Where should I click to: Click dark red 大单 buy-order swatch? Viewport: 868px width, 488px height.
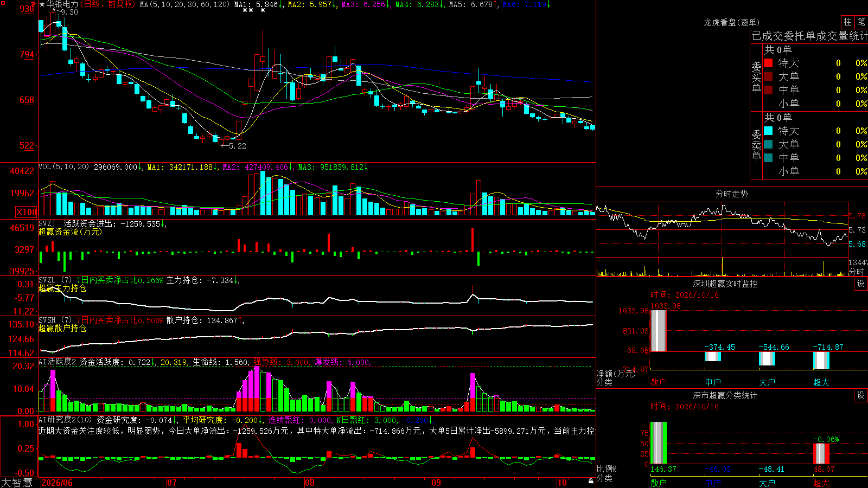click(x=768, y=76)
